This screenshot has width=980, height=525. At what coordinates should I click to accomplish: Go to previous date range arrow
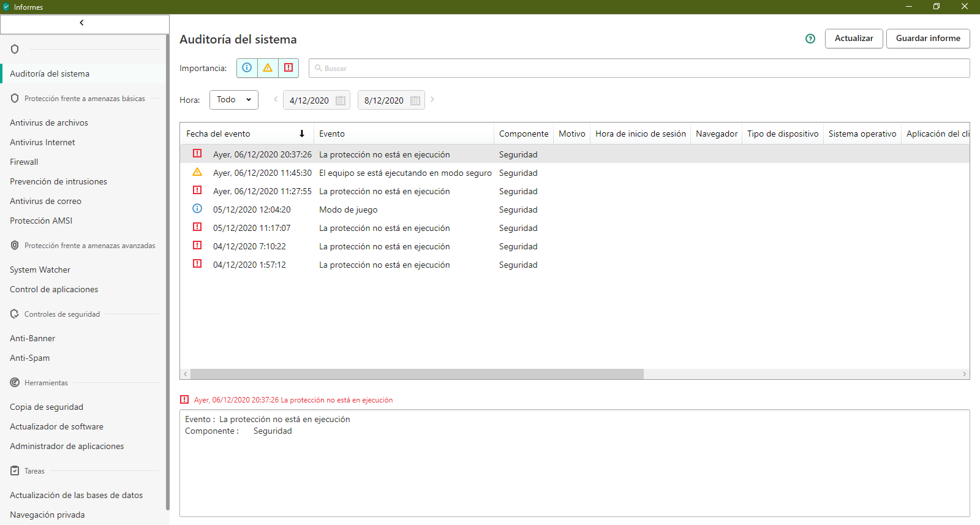[276, 99]
